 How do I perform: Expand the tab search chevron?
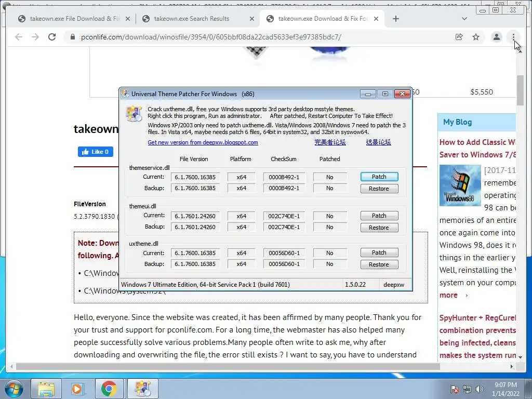(x=464, y=19)
